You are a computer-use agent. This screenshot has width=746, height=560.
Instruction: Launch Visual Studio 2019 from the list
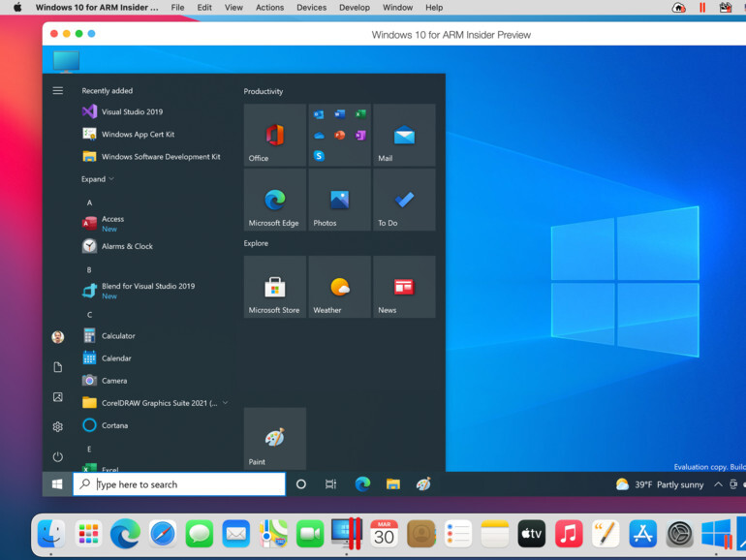click(x=132, y=112)
